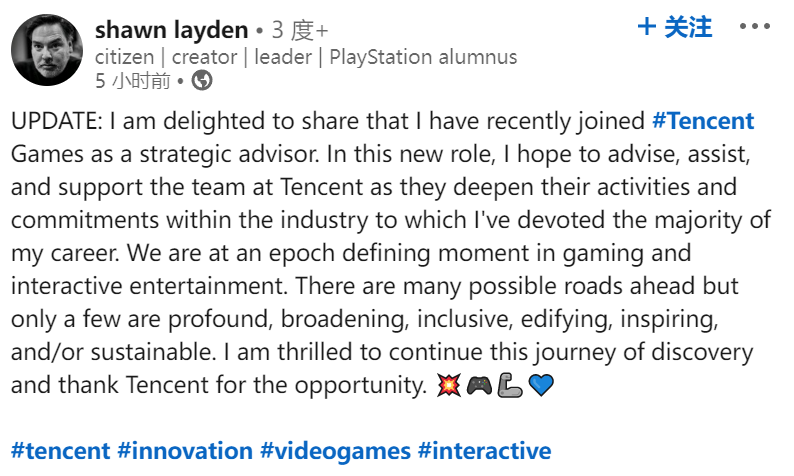Click the game controller emoji
This screenshot has height=476, width=794.
(479, 386)
